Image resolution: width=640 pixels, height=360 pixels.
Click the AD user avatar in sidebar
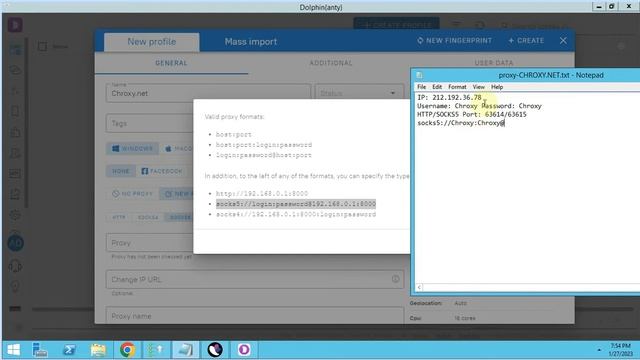[16, 243]
